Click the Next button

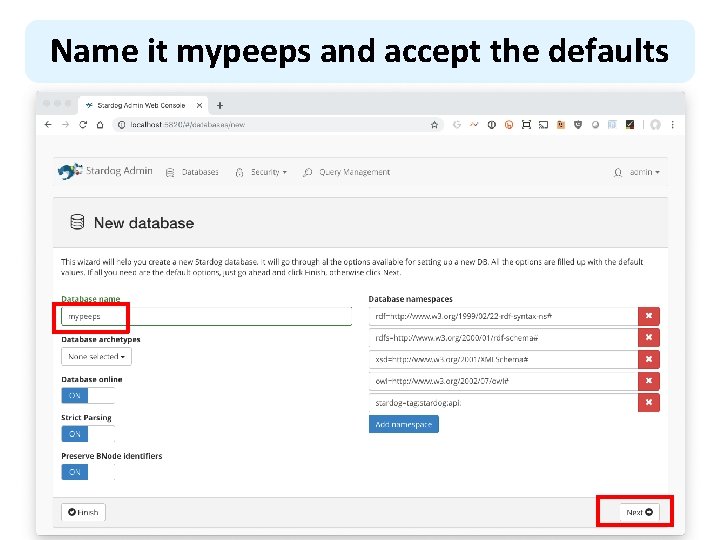(x=639, y=512)
